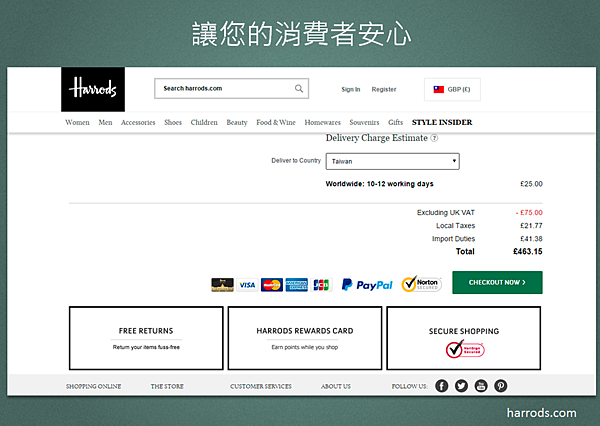Open the Twitter follow icon
The height and width of the screenshot is (426, 600).
click(x=461, y=386)
